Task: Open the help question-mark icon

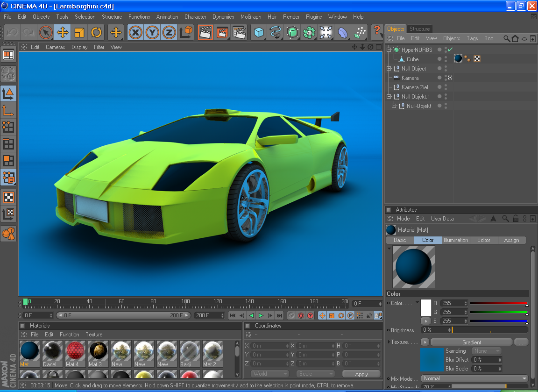Action: tap(377, 31)
